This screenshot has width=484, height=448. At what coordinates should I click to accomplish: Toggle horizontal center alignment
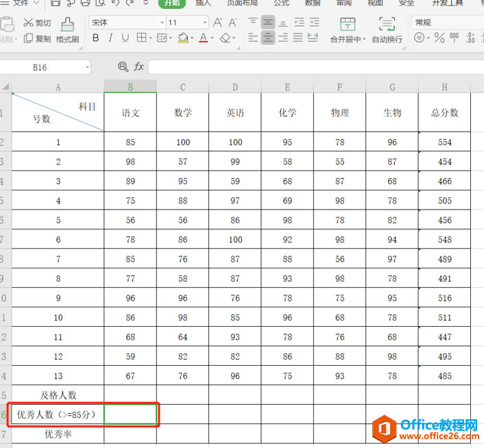coord(268,38)
